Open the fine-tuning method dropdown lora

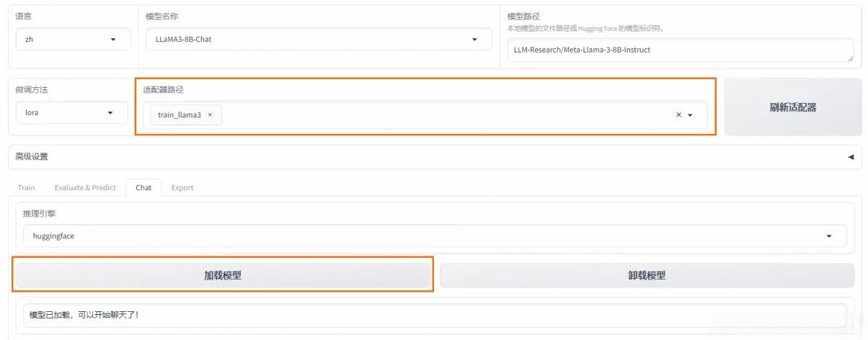[x=72, y=112]
